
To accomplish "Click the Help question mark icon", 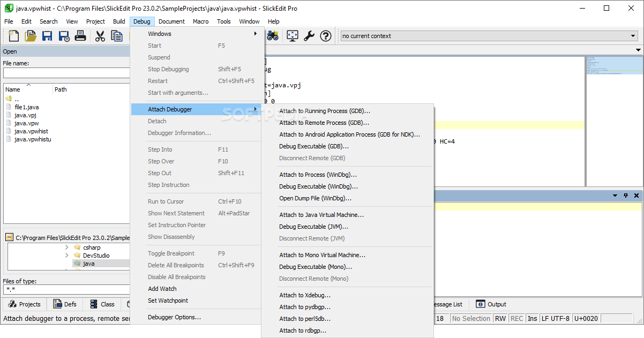I will (x=326, y=36).
